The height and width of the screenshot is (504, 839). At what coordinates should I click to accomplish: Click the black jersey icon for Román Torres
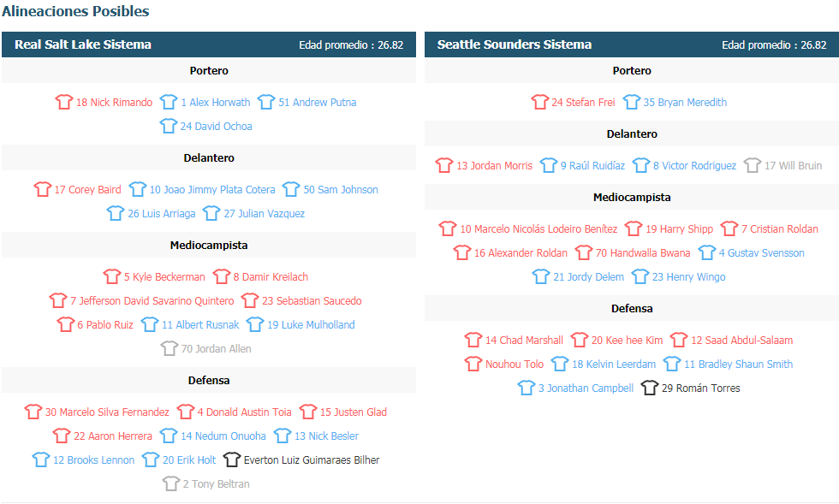[650, 388]
